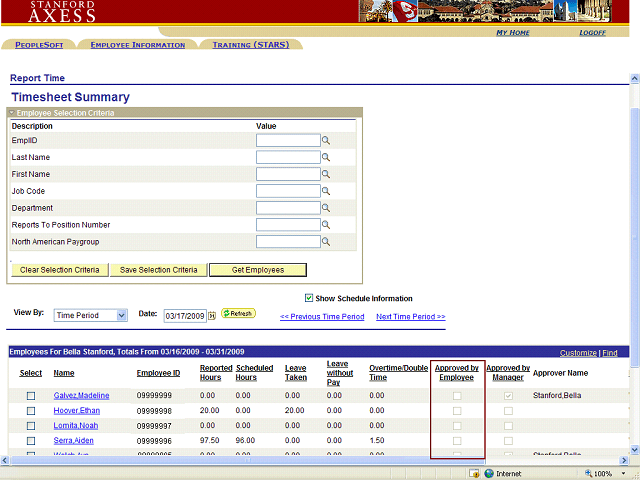Go to Next Time Period link
The image size is (640, 480).
[410, 316]
